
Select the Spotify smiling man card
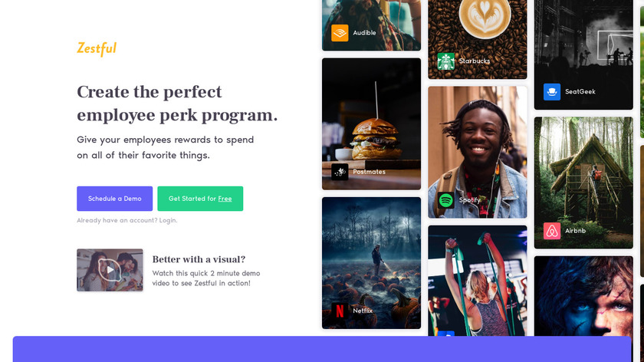click(x=477, y=152)
